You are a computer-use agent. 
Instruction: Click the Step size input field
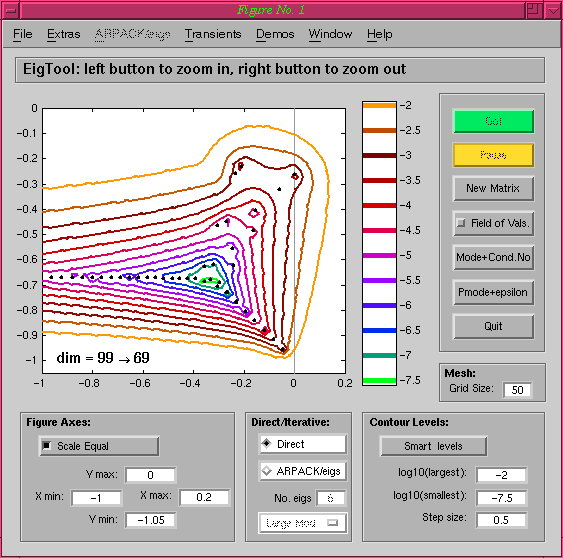click(501, 520)
